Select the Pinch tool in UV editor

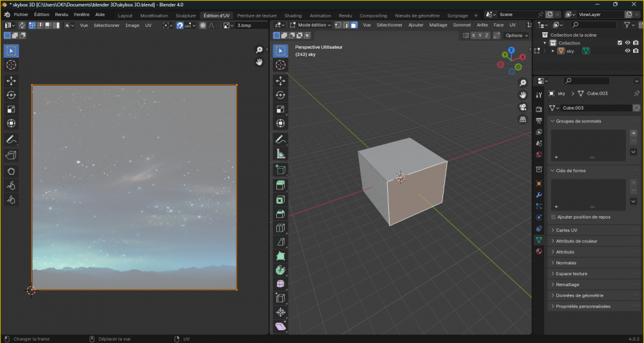coord(11,200)
